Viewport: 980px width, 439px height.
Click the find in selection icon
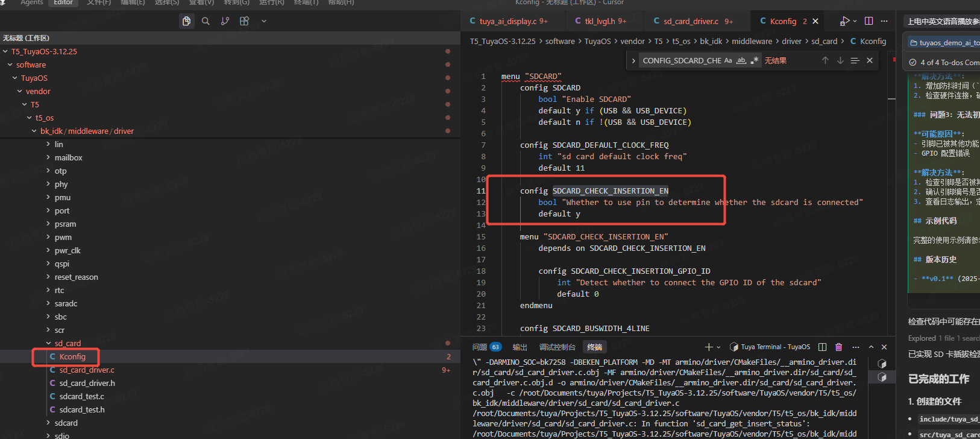[x=855, y=60]
